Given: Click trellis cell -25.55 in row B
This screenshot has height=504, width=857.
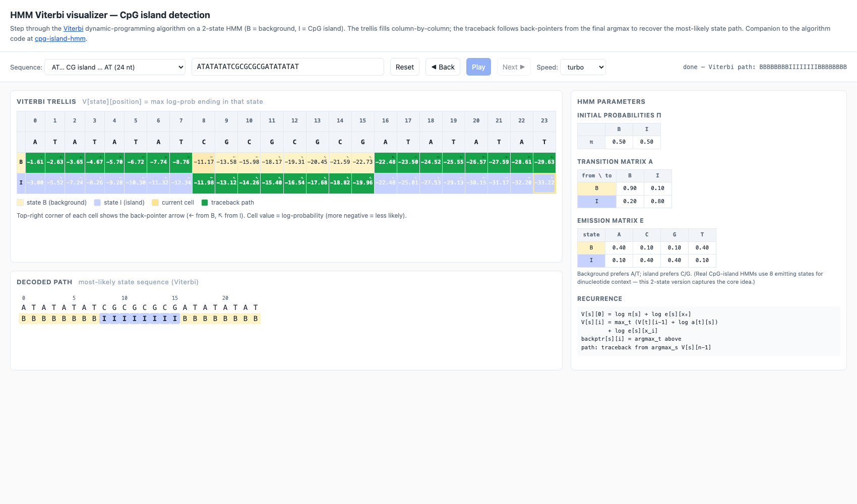Looking at the screenshot, I should [454, 162].
